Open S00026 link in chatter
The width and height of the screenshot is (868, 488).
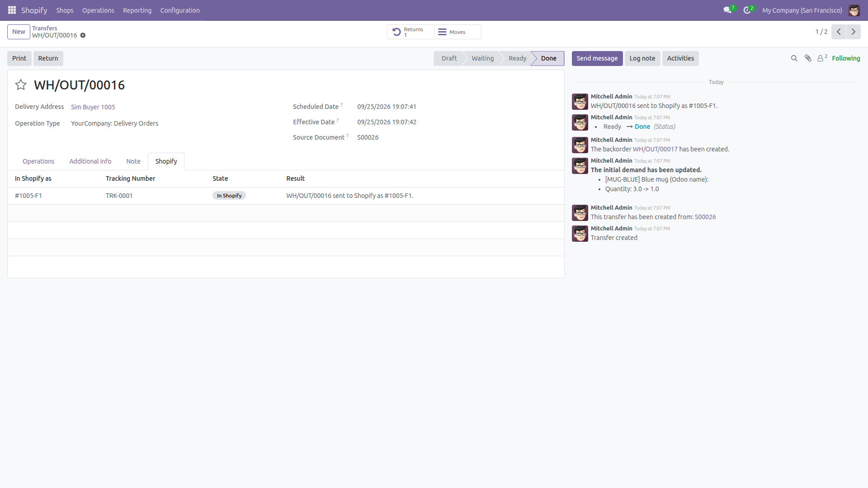(x=705, y=217)
